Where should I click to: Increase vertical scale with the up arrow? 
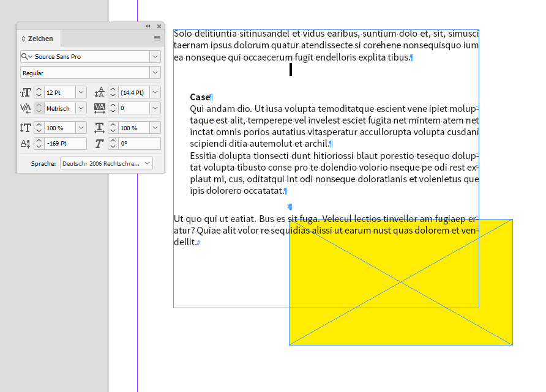click(39, 125)
